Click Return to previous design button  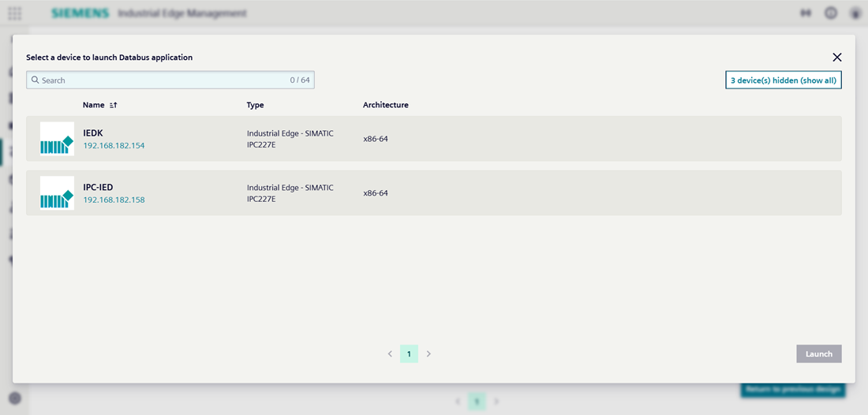tap(793, 389)
